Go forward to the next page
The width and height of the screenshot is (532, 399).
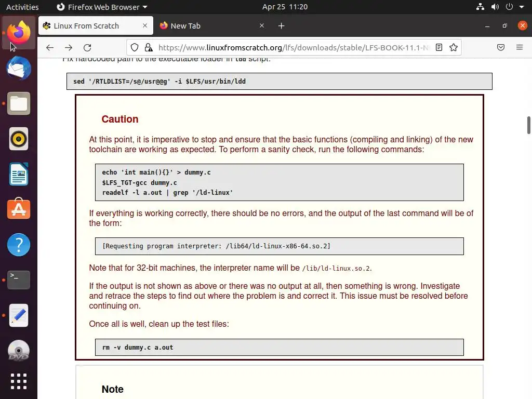point(69,47)
